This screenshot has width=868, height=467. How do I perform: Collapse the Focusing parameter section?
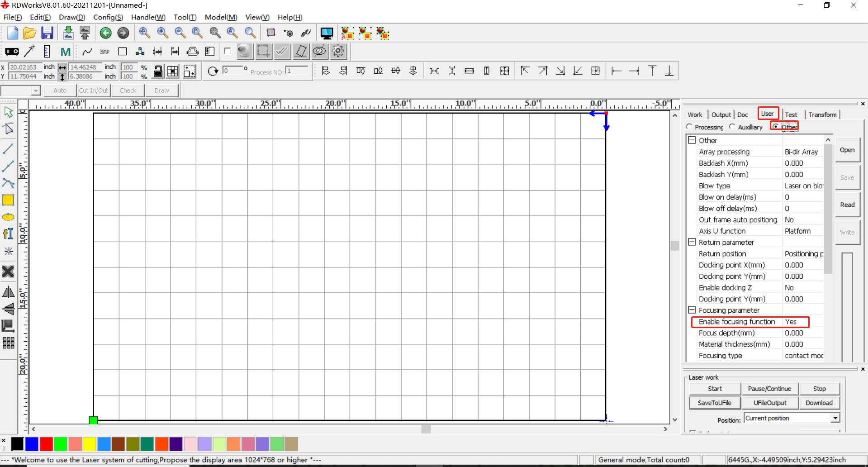tap(692, 310)
